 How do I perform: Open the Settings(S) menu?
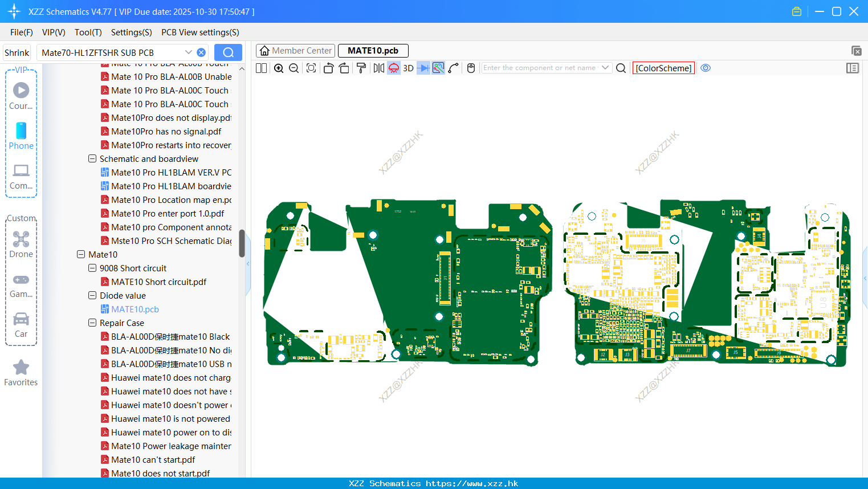(132, 32)
